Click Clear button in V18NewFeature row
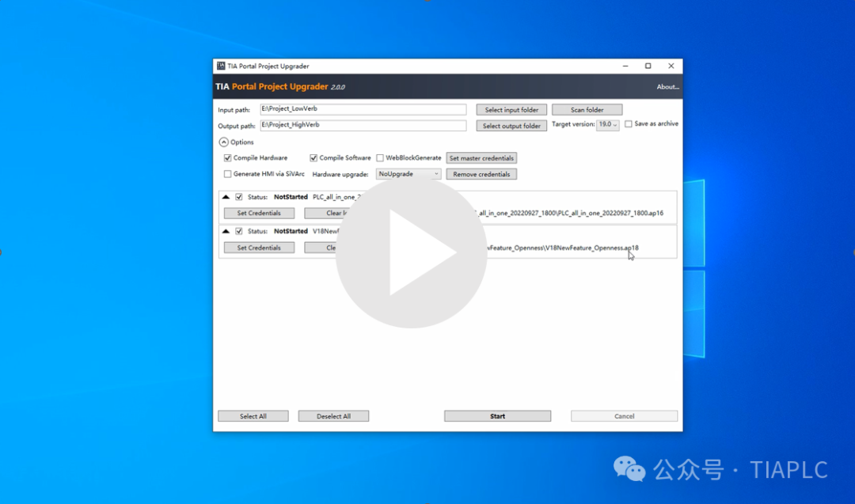This screenshot has width=855, height=504. tap(321, 248)
